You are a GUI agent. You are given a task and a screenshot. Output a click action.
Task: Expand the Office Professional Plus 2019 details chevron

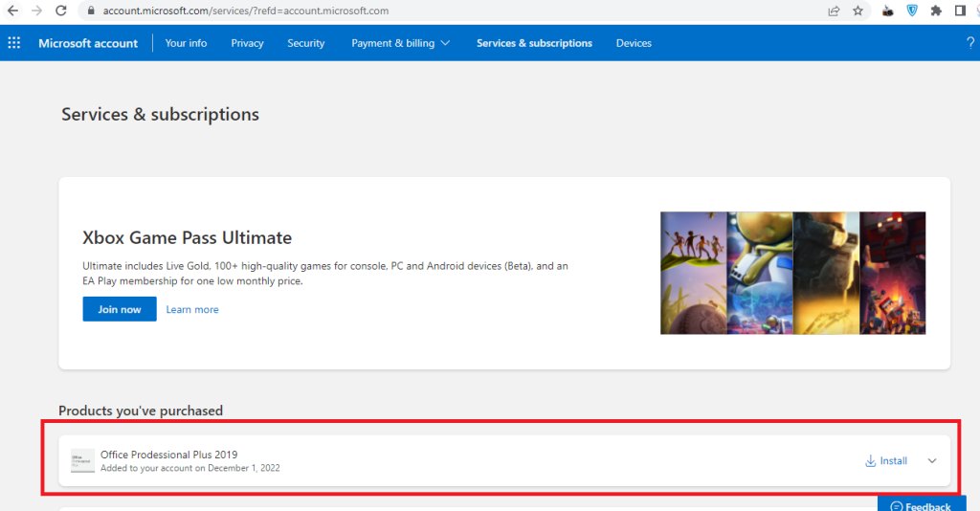point(932,461)
